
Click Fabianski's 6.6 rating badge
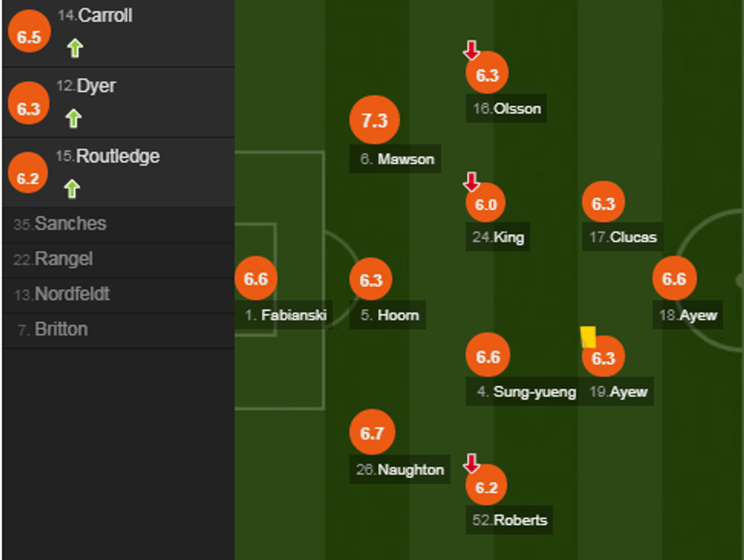pyautogui.click(x=256, y=278)
